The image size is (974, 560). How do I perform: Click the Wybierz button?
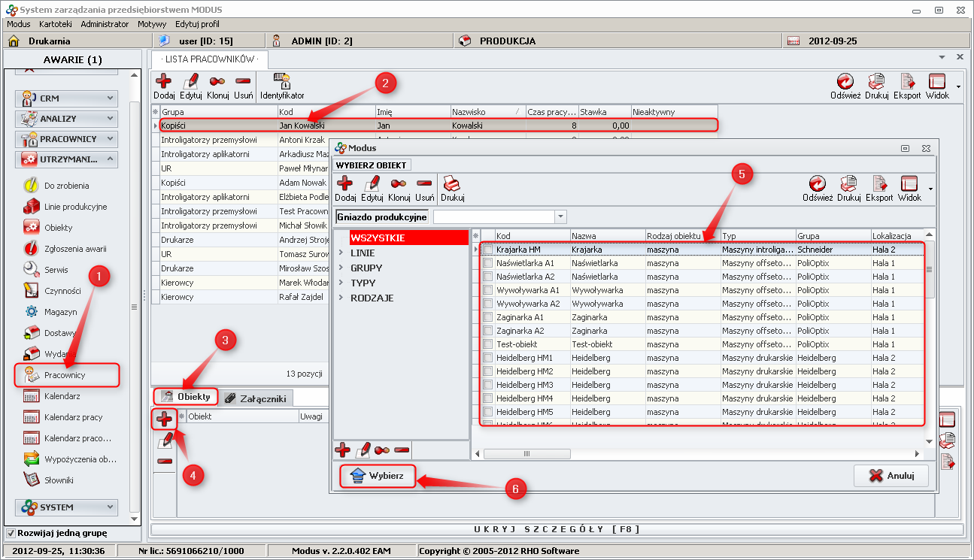point(378,476)
